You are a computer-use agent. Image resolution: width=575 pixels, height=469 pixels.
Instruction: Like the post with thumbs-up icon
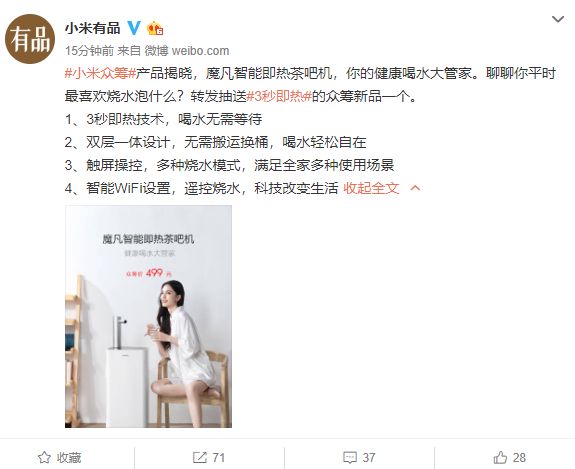tap(500, 457)
